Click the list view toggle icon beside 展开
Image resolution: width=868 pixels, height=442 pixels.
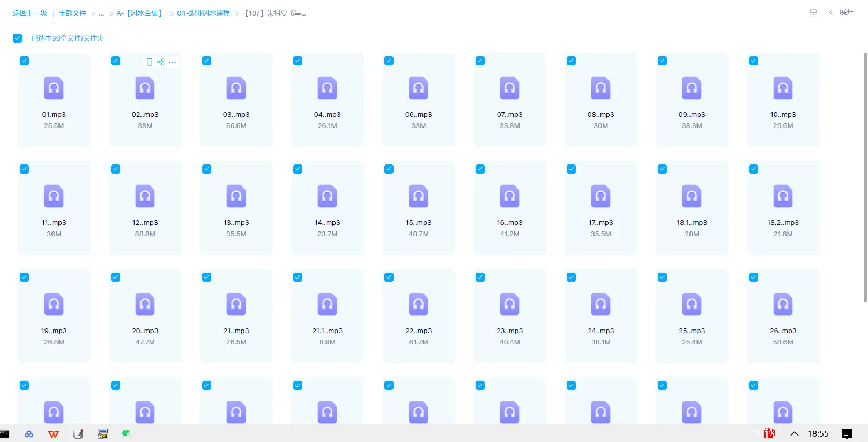click(813, 13)
